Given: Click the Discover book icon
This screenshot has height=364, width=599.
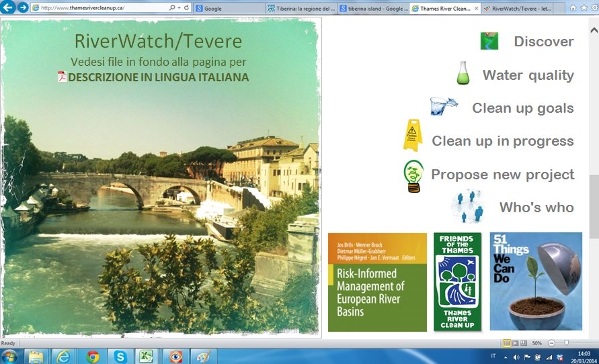Looking at the screenshot, I should click(489, 41).
